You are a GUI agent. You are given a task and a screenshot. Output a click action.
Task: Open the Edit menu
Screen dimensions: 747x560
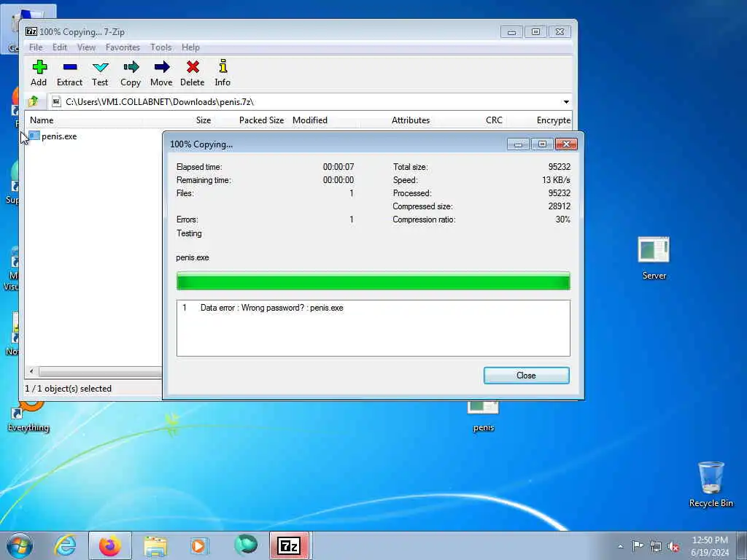point(60,47)
